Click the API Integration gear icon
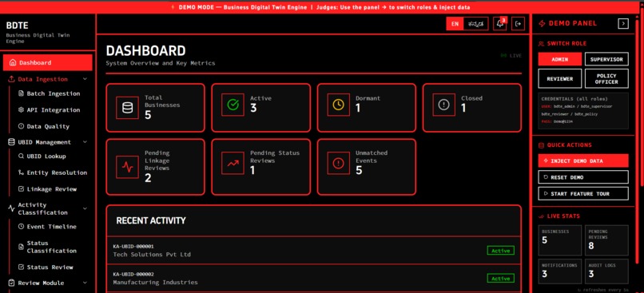This screenshot has width=644, height=293. point(22,110)
